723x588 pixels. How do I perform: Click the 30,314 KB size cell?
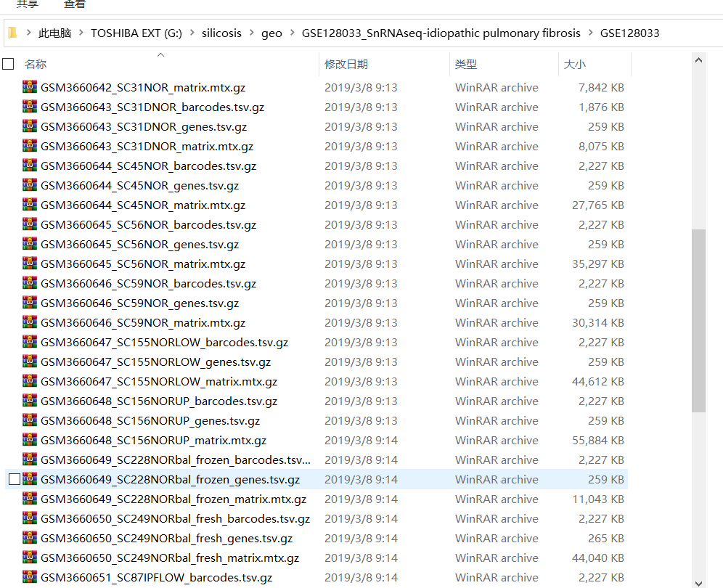597,322
